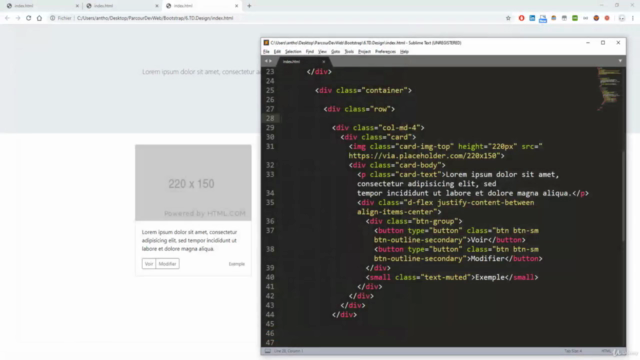The height and width of the screenshot is (360, 640).
Task: Click the card's Lorem ipsum paragraph
Action: [190, 240]
